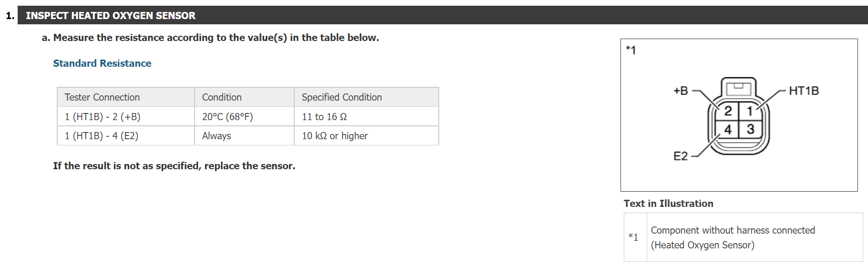Click the Condition column header
The width and height of the screenshot is (868, 277).
222,97
